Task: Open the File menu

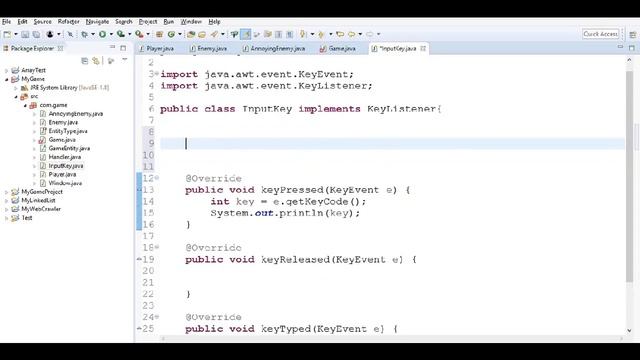Action: 6,22
